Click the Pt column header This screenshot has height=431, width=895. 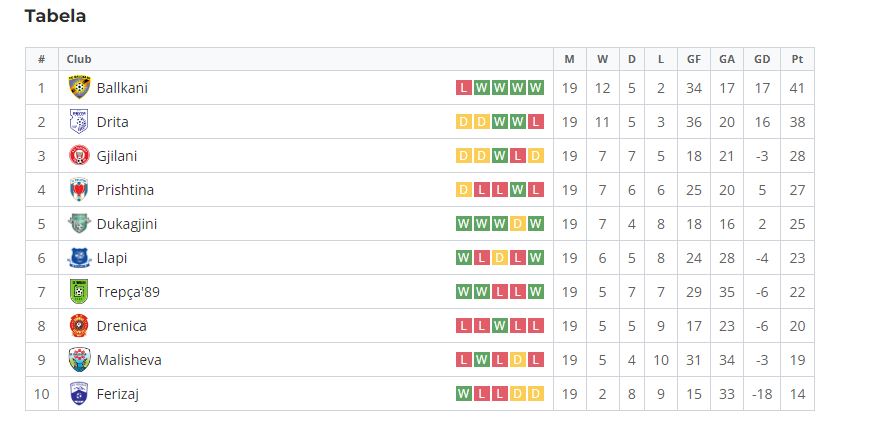(797, 59)
